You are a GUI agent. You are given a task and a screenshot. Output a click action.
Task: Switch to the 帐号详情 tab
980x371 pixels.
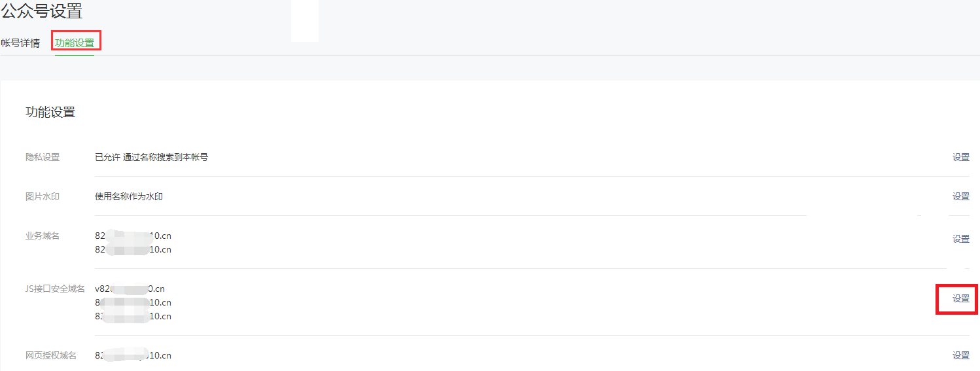point(20,43)
